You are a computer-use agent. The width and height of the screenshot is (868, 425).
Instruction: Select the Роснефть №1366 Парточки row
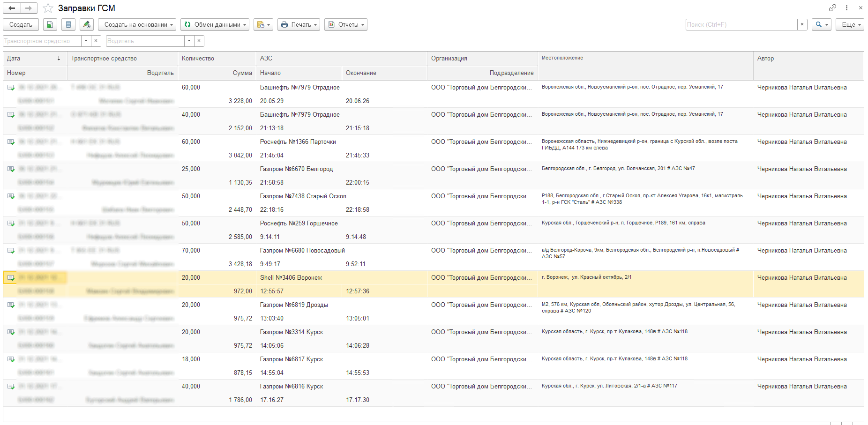tap(298, 142)
